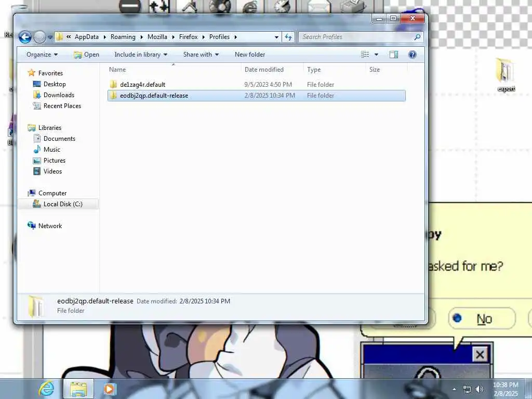Show hidden tray icons arrow
This screenshot has height=399, width=532.
pyautogui.click(x=454, y=389)
